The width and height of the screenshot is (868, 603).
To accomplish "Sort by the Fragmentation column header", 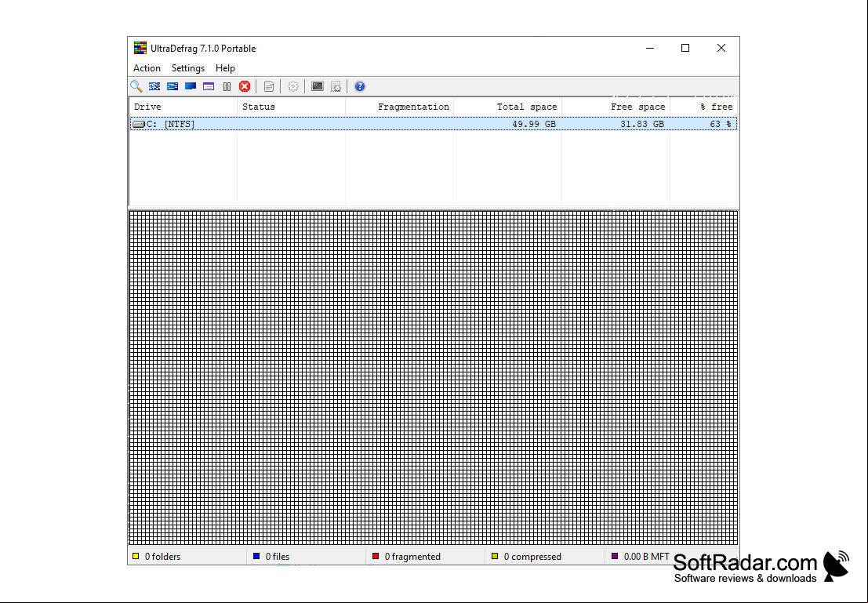I will 399,107.
